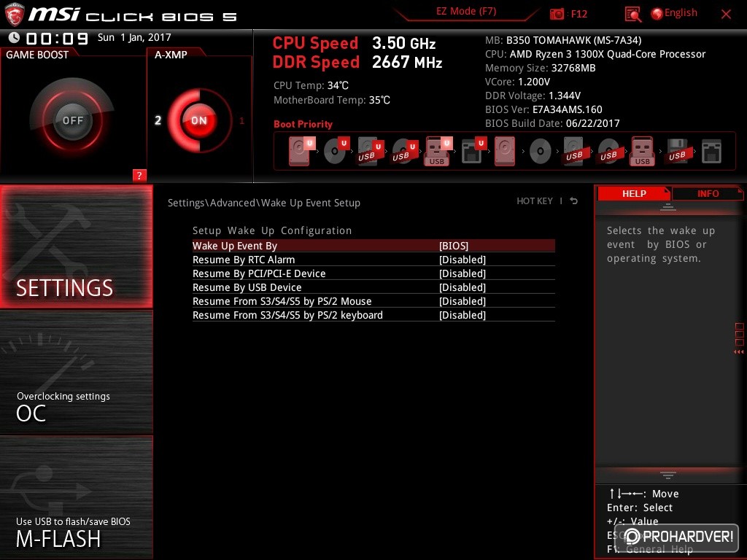Viewport: 747px width, 560px height.
Task: Select the Resume By PCI/PCI-E Device label
Action: pos(259,273)
